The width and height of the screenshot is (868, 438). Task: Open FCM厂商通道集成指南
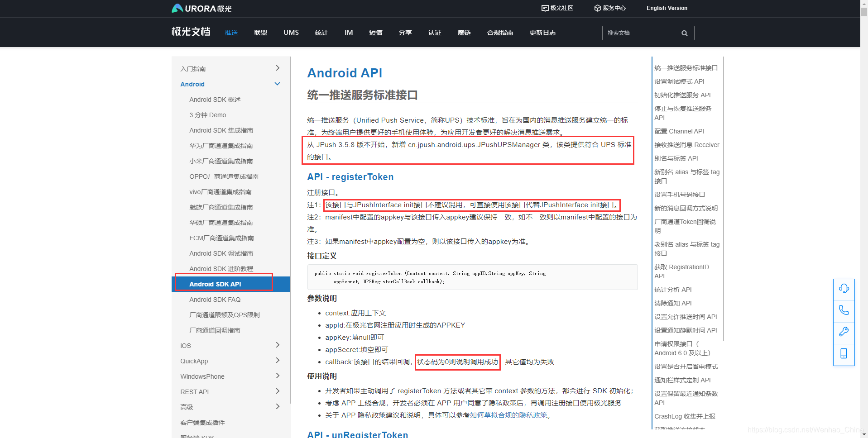point(221,238)
